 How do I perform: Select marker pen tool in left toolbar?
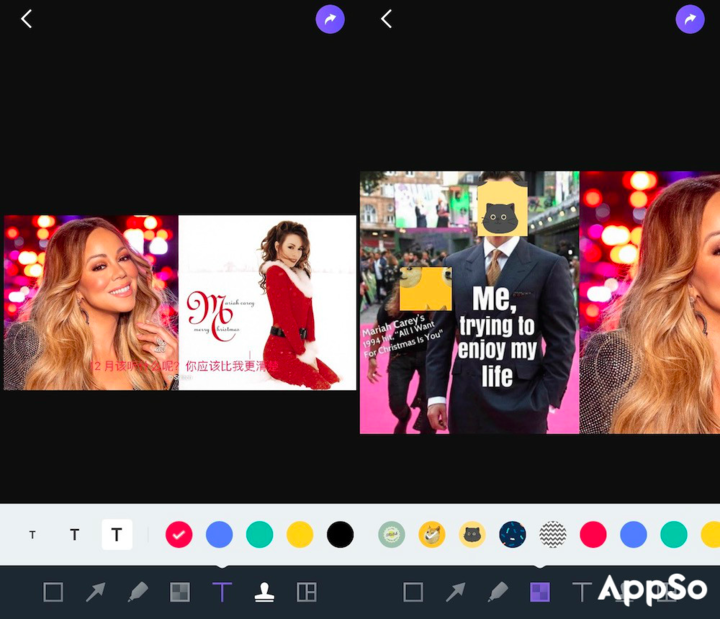tap(138, 592)
